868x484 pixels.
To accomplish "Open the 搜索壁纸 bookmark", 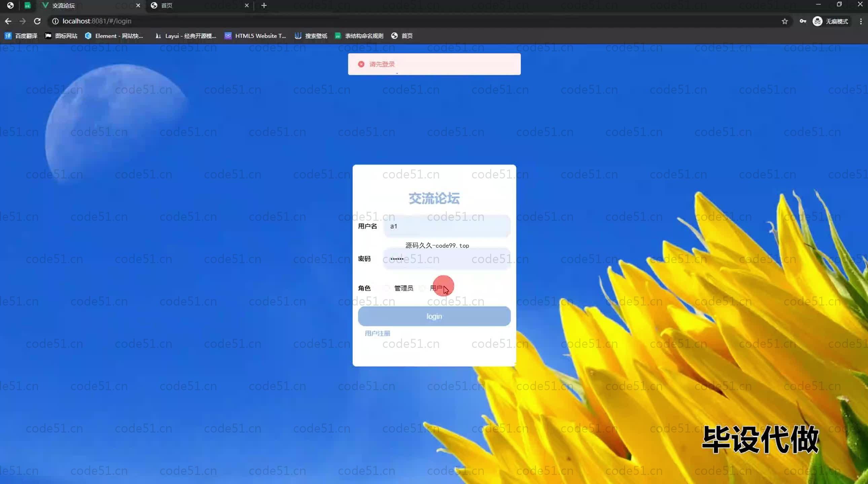I will point(311,36).
